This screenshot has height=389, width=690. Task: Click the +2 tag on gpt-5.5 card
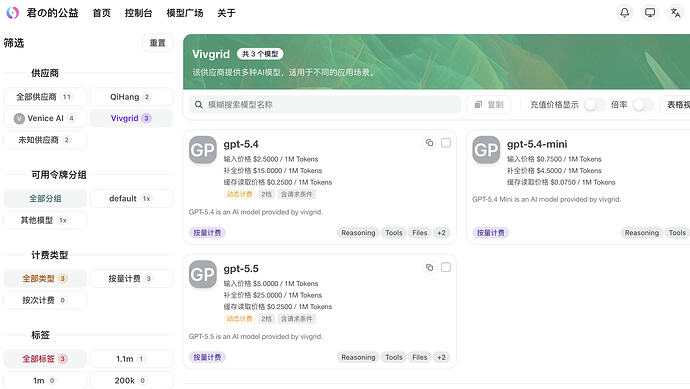coord(441,357)
